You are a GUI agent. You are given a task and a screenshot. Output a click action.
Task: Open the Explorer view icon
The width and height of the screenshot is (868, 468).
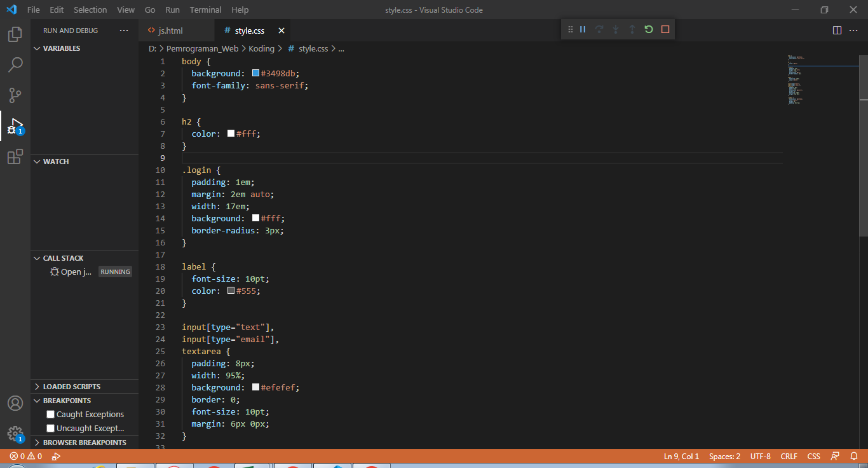click(x=15, y=34)
